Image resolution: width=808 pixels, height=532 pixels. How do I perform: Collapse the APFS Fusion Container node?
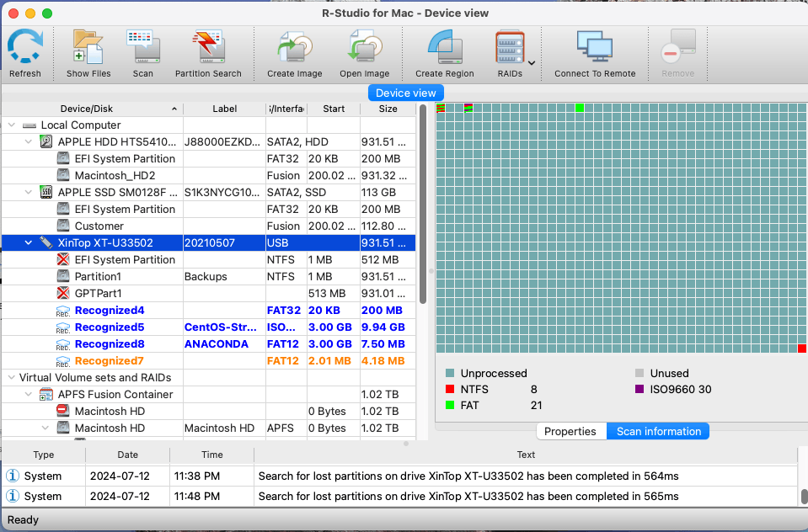tap(29, 395)
